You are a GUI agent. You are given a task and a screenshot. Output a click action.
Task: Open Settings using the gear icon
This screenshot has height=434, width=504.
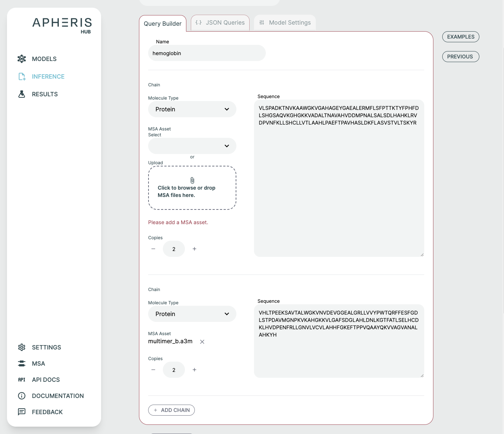coord(22,347)
